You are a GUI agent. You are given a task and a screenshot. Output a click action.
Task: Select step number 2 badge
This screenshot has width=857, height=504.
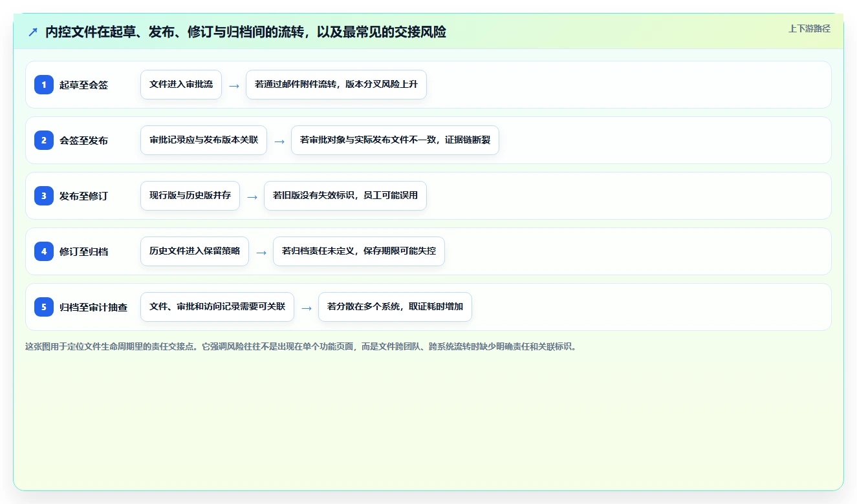tap(44, 140)
